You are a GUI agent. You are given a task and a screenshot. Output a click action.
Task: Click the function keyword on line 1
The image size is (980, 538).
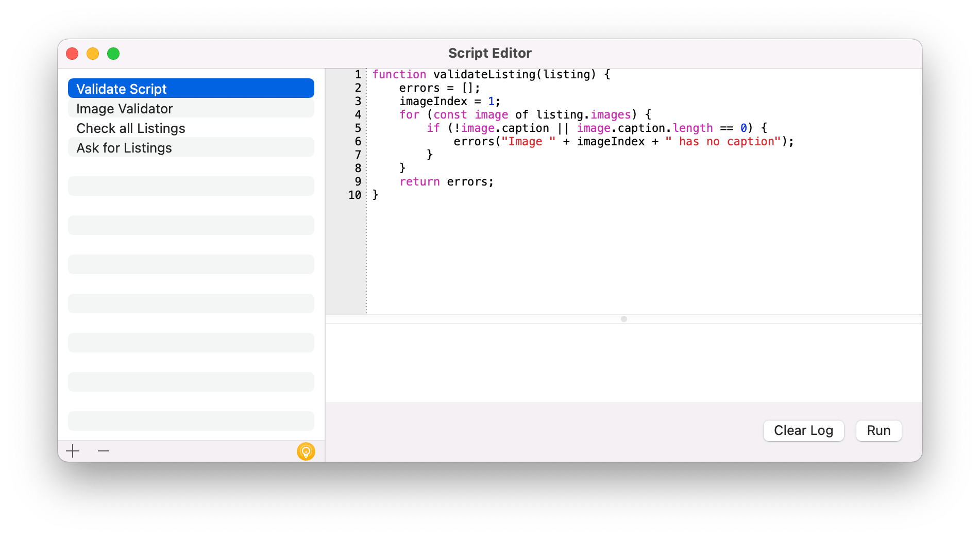pyautogui.click(x=399, y=74)
